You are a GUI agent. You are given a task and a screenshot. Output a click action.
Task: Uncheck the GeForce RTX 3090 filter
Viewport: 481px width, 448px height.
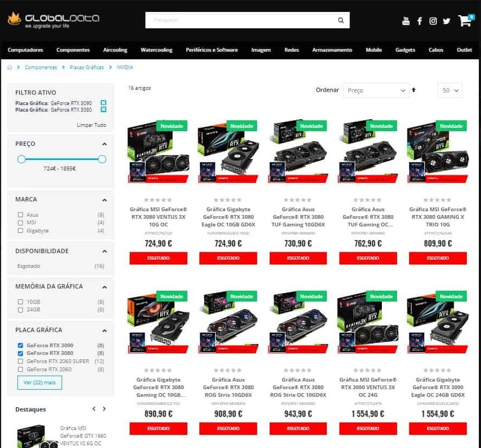21,345
